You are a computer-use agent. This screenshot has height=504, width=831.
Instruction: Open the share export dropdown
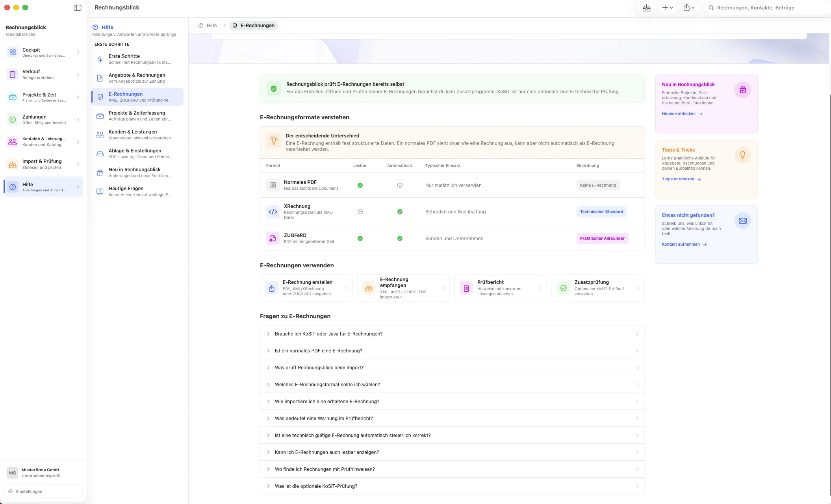(x=688, y=7)
